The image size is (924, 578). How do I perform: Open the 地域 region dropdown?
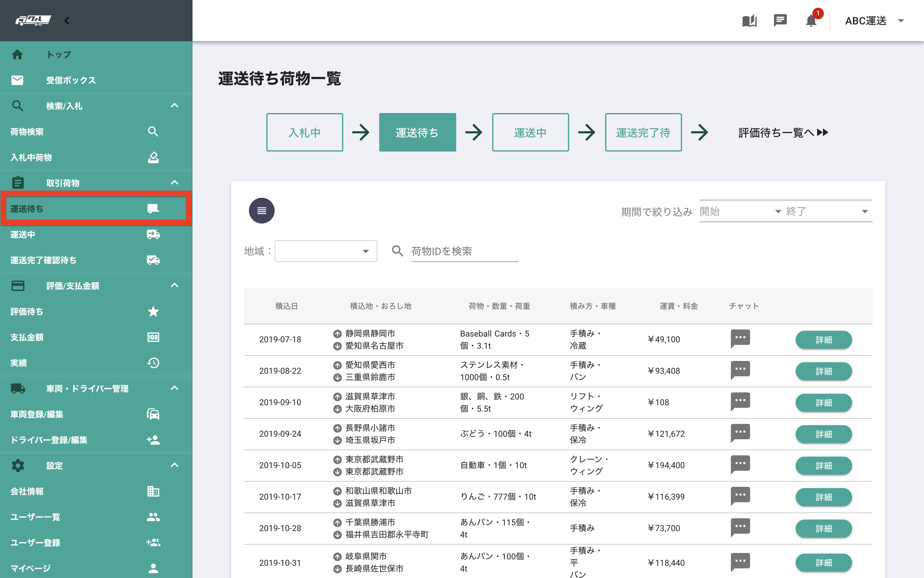pyautogui.click(x=326, y=251)
